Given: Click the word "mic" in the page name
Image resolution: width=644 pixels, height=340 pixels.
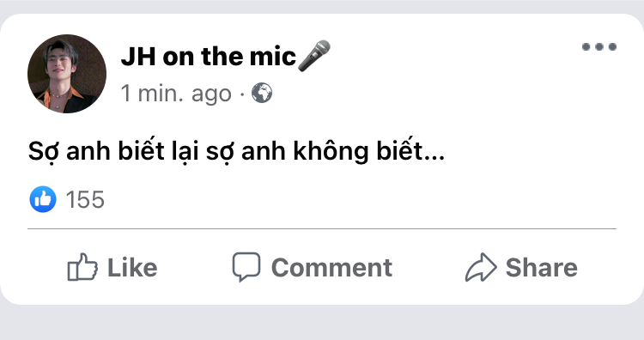Looking at the screenshot, I should (x=273, y=57).
